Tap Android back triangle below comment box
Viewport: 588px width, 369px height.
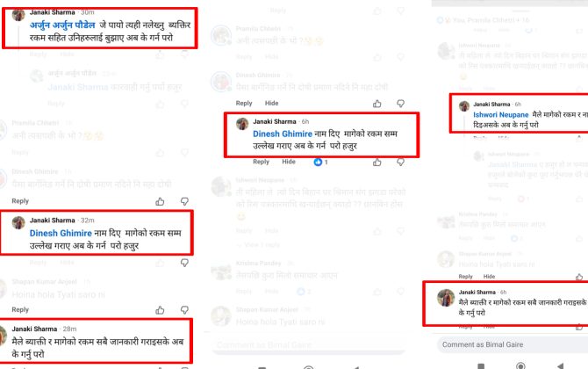[x=560, y=365]
